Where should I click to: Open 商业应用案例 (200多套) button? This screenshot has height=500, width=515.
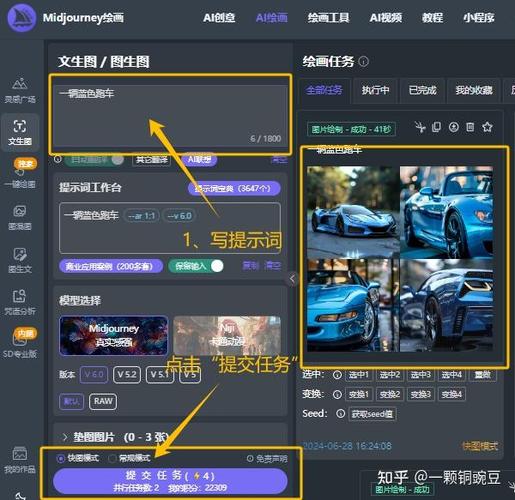(x=111, y=266)
